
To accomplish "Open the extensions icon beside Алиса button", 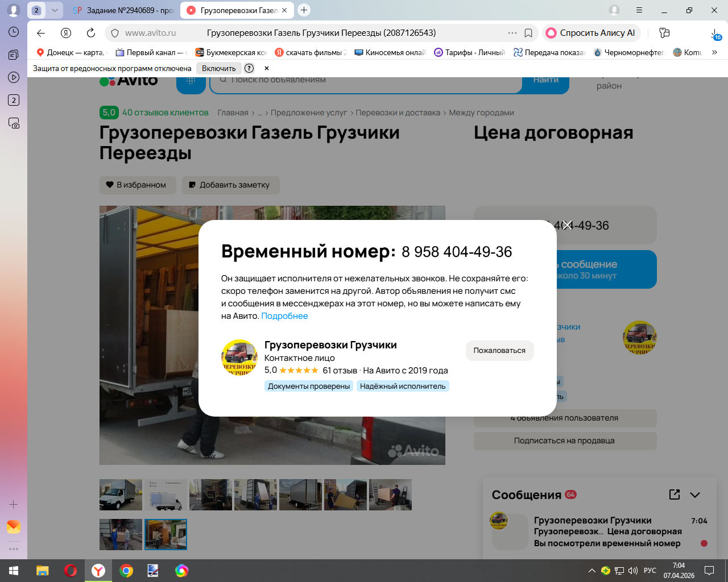I will click(664, 33).
